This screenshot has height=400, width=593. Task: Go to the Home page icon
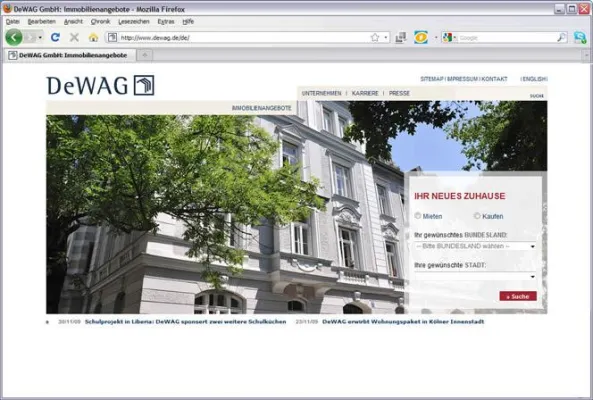pyautogui.click(x=93, y=37)
